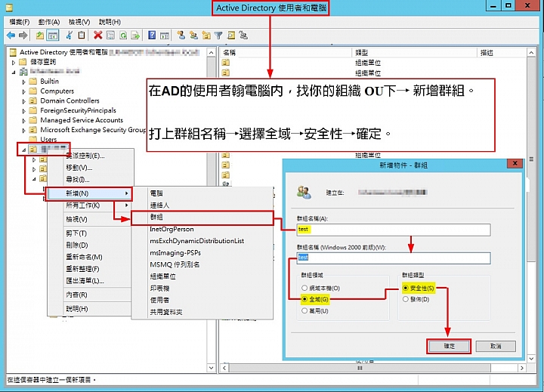
Task: Click the Create New Group toolbar icon
Action: (x=193, y=35)
